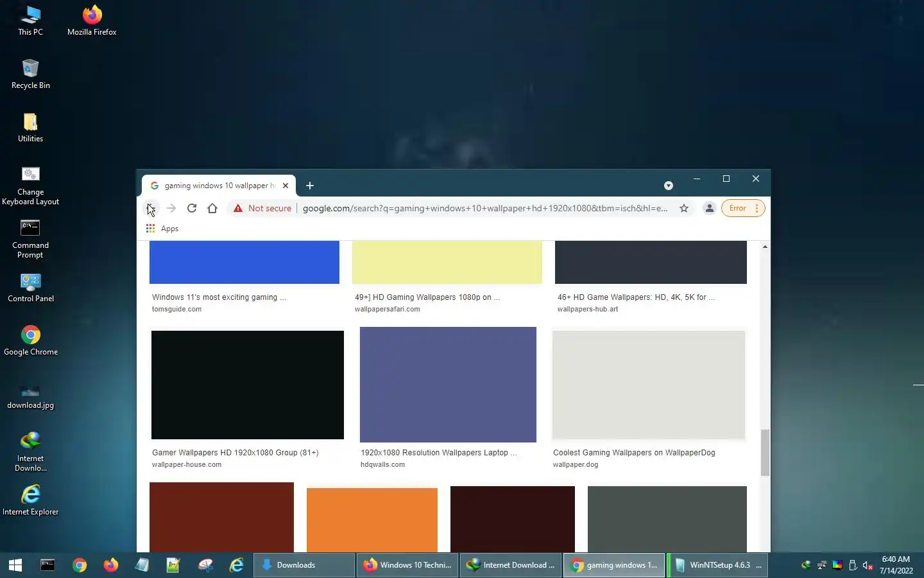Image resolution: width=924 pixels, height=578 pixels.
Task: Click the wallpapersafari.com source text
Action: coord(388,309)
